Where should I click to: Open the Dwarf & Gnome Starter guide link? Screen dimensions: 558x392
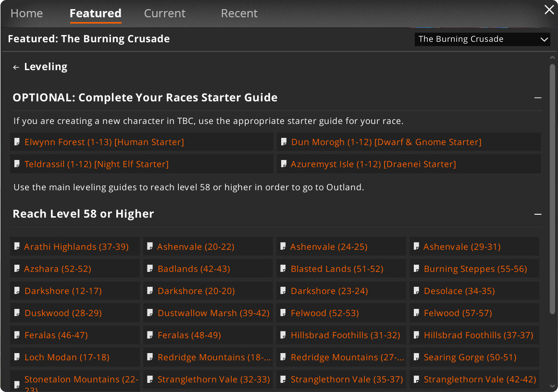[x=385, y=142]
